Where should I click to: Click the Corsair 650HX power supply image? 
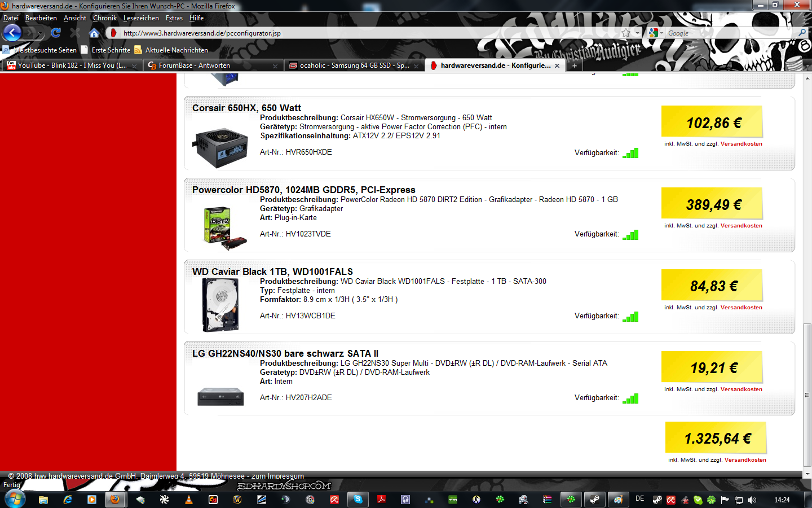point(220,148)
